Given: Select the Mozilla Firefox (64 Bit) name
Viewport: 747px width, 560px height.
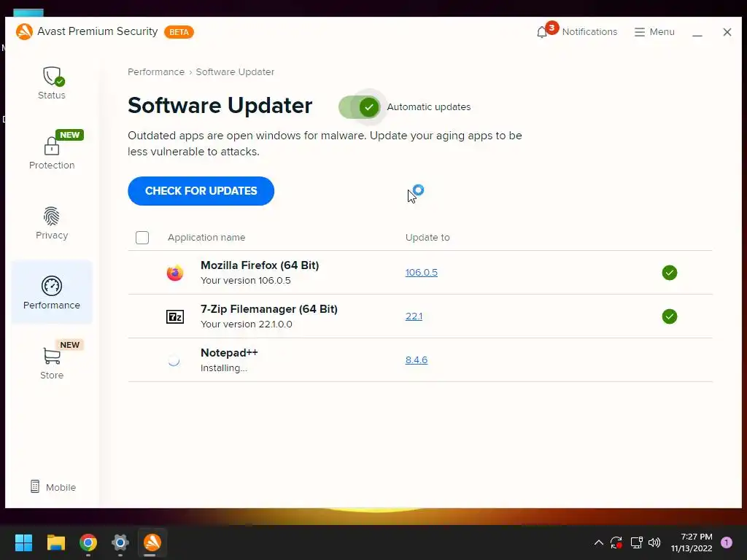Looking at the screenshot, I should [x=260, y=265].
